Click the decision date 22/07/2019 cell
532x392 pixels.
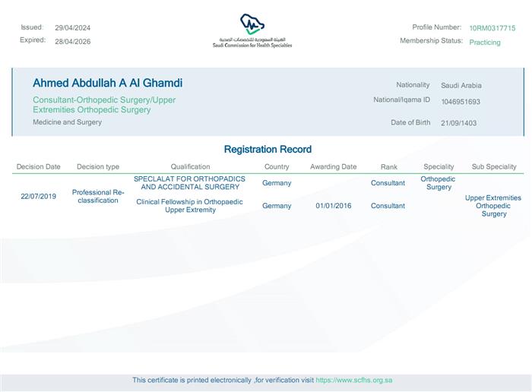[38, 196]
